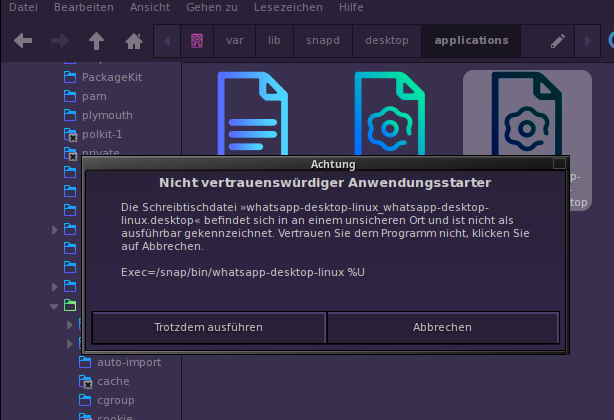Select auto-import folder in tree
This screenshot has width=614, height=420.
point(129,362)
